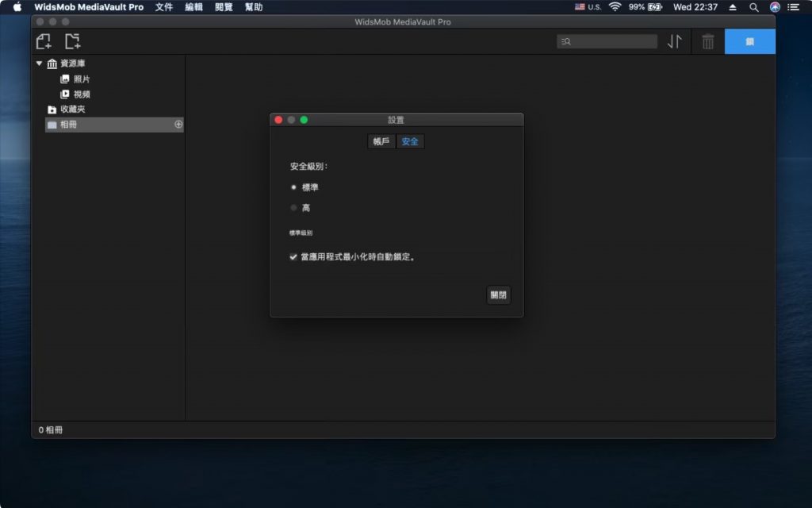Uncheck auto-lock when app is minimized
The width and height of the screenshot is (812, 508).
coord(293,256)
